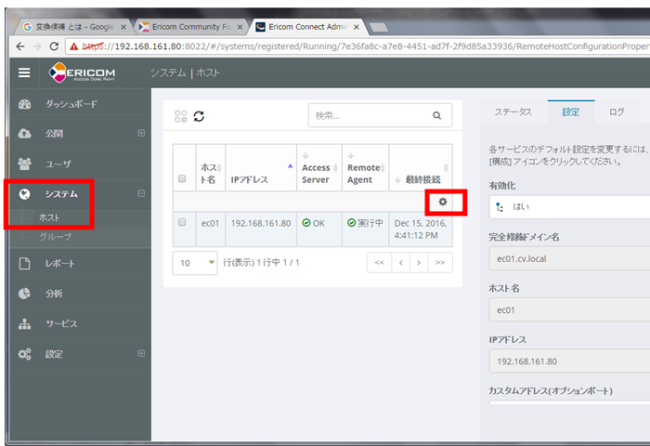Click the browser back arrow
Viewport: 650px width, 446px height.
click(22, 46)
